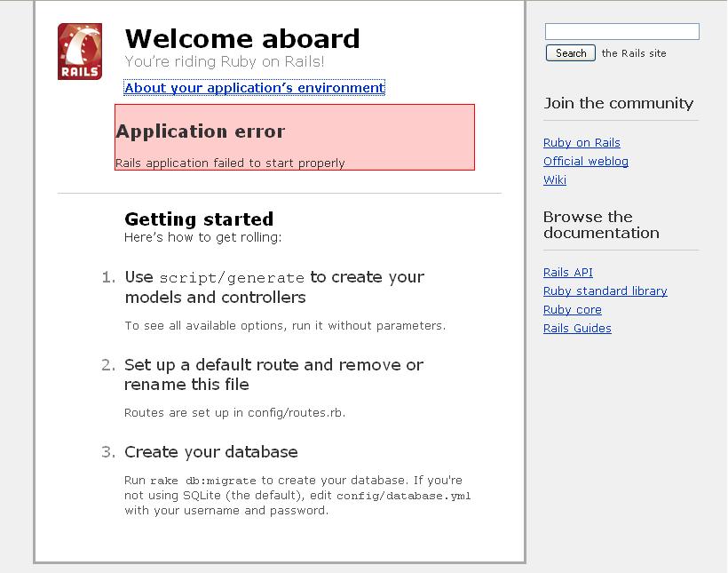Follow the Ruby core link
The height and width of the screenshot is (573, 728).
[573, 309]
